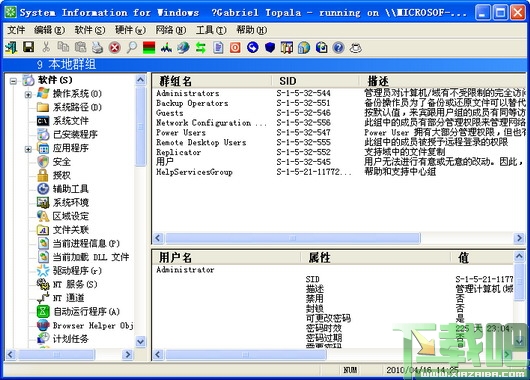Click the blue question mark help icon
The height and width of the screenshot is (380, 530).
338,48
